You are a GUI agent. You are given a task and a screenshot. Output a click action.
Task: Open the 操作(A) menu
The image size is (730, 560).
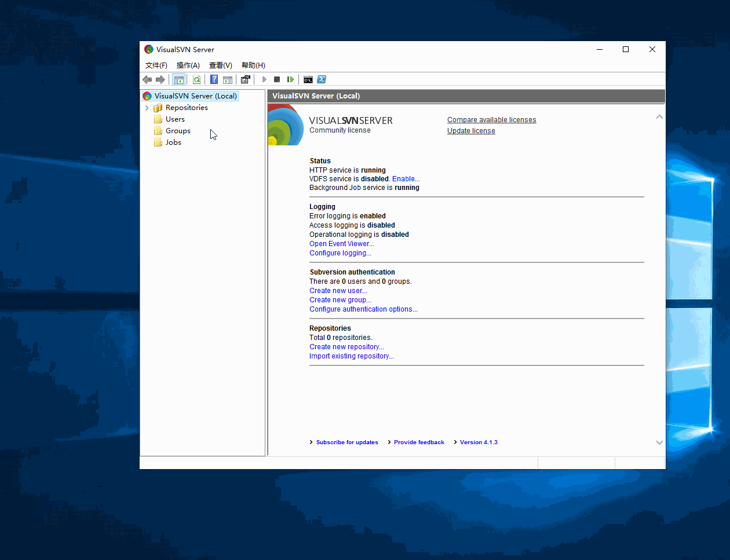point(188,65)
